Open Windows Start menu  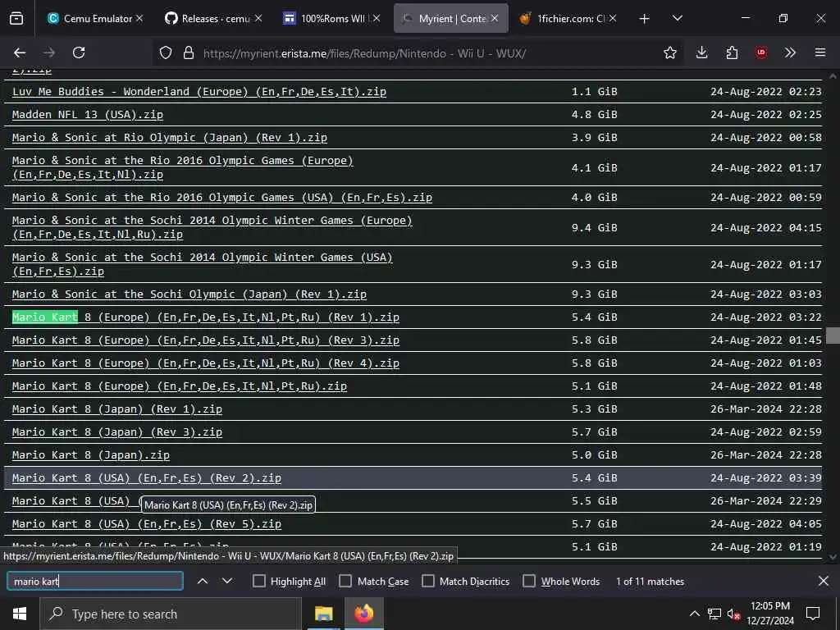pyautogui.click(x=20, y=614)
